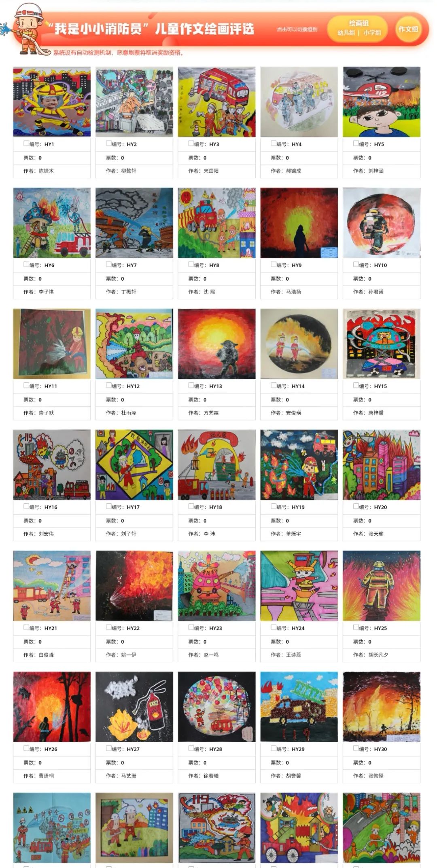
Task: Select the checkbox beside 编号 HY8
Action: pos(191,264)
